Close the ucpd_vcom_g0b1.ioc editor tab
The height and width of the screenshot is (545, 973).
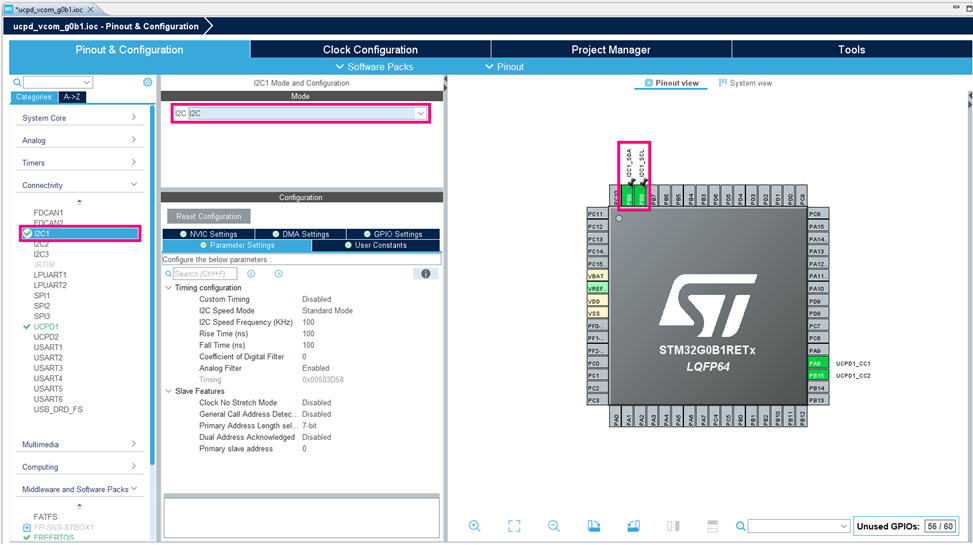[x=91, y=9]
